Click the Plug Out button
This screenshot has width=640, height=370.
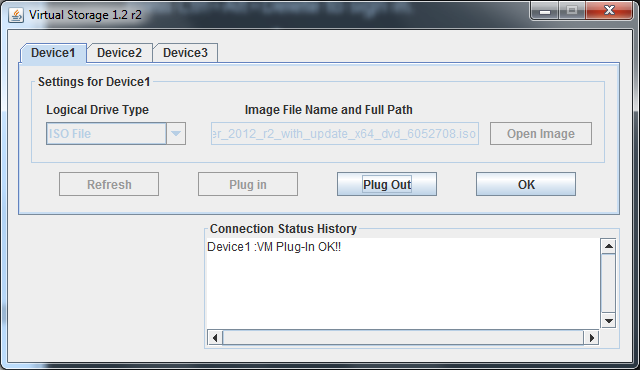[387, 184]
